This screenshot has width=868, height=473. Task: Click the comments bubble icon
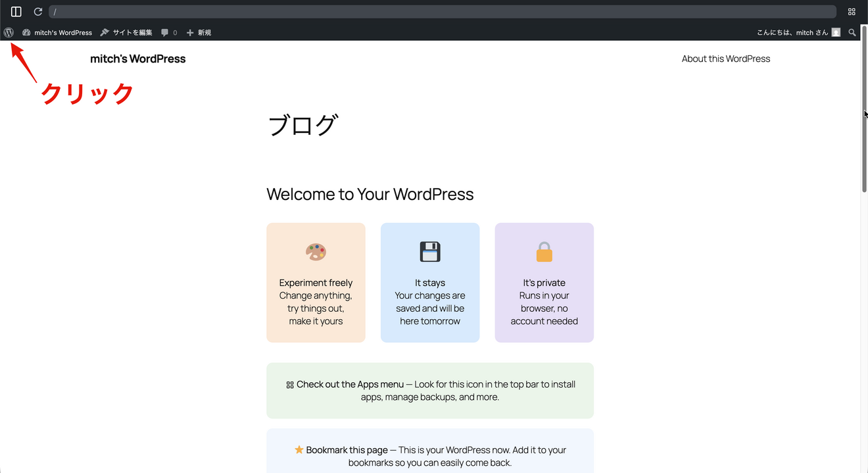pyautogui.click(x=164, y=32)
